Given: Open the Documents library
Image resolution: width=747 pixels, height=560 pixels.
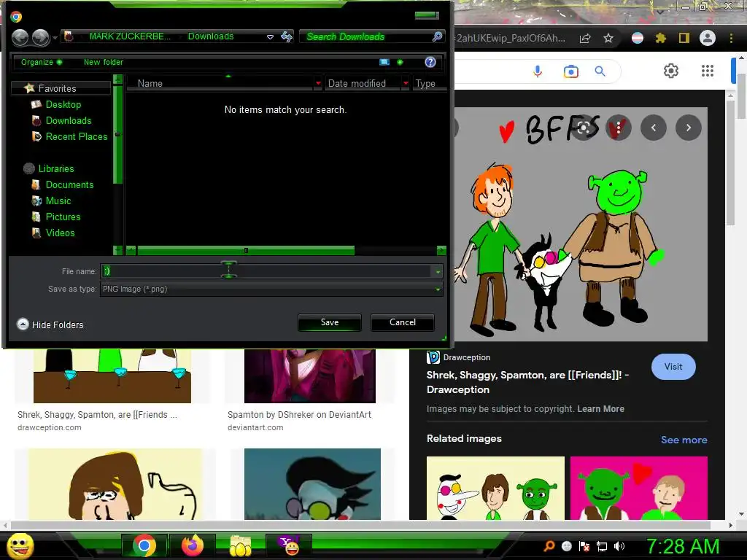Looking at the screenshot, I should pos(69,184).
